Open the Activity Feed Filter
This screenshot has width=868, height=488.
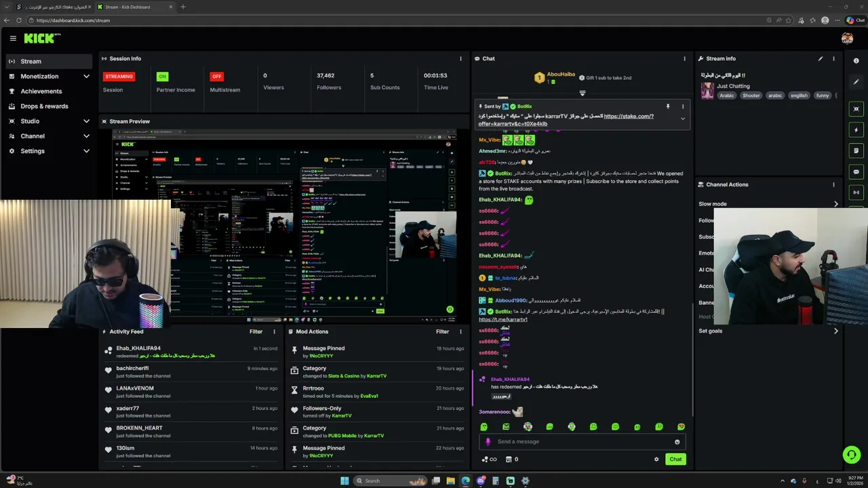tap(256, 331)
